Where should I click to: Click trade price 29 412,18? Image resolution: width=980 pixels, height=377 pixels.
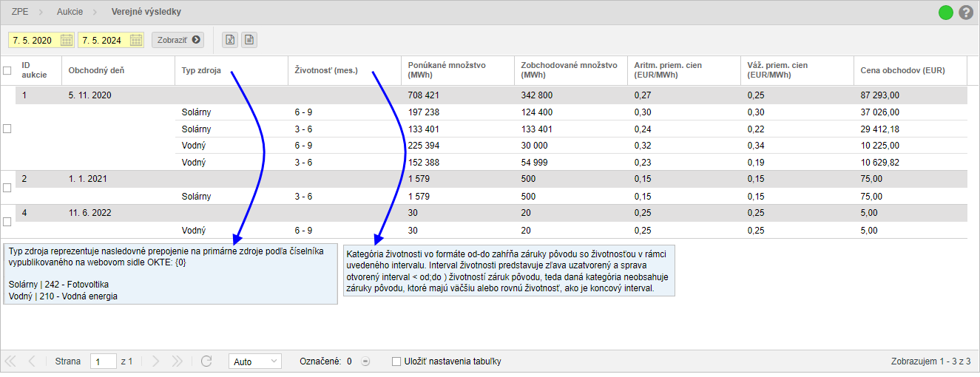(880, 129)
